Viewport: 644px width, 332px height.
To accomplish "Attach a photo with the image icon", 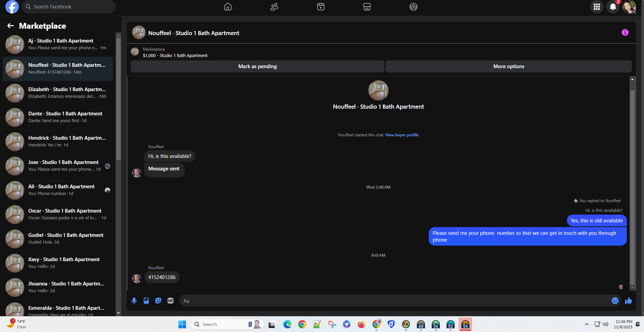I will pos(146,301).
